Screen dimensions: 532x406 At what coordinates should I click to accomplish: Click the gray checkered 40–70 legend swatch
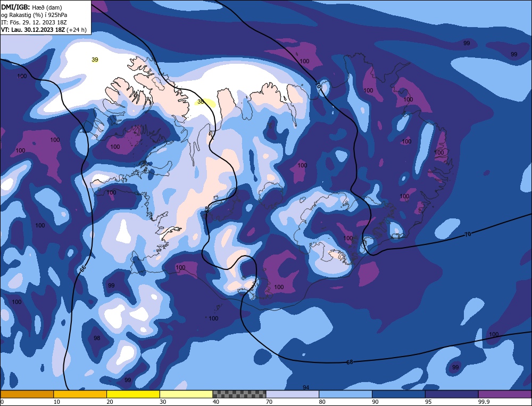(239, 394)
